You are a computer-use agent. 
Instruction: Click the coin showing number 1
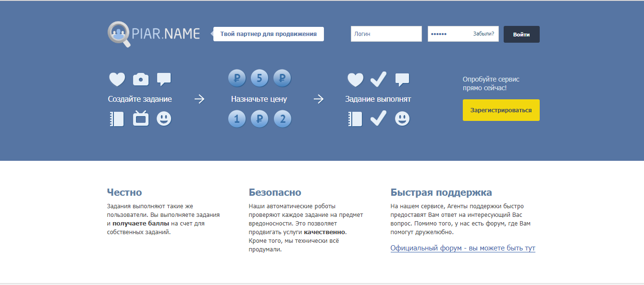(237, 119)
